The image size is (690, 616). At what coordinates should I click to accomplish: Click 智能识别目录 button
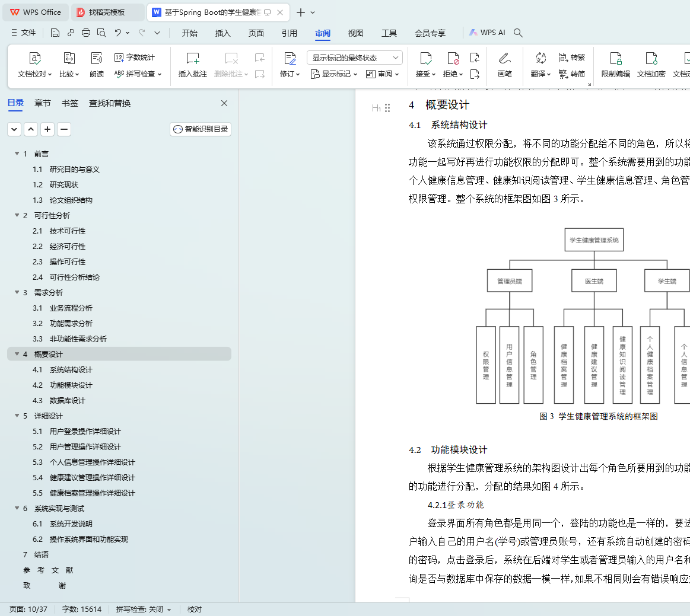pyautogui.click(x=200, y=129)
